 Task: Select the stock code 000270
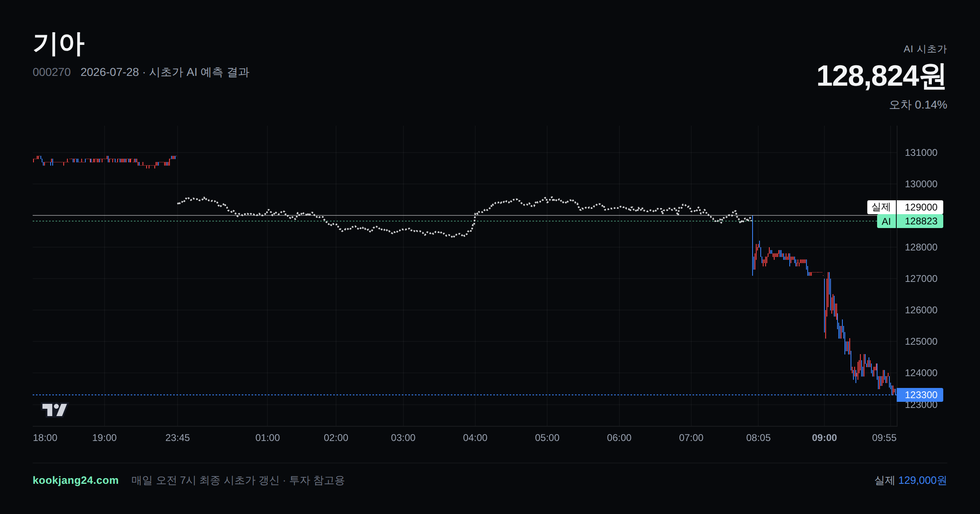pos(51,72)
